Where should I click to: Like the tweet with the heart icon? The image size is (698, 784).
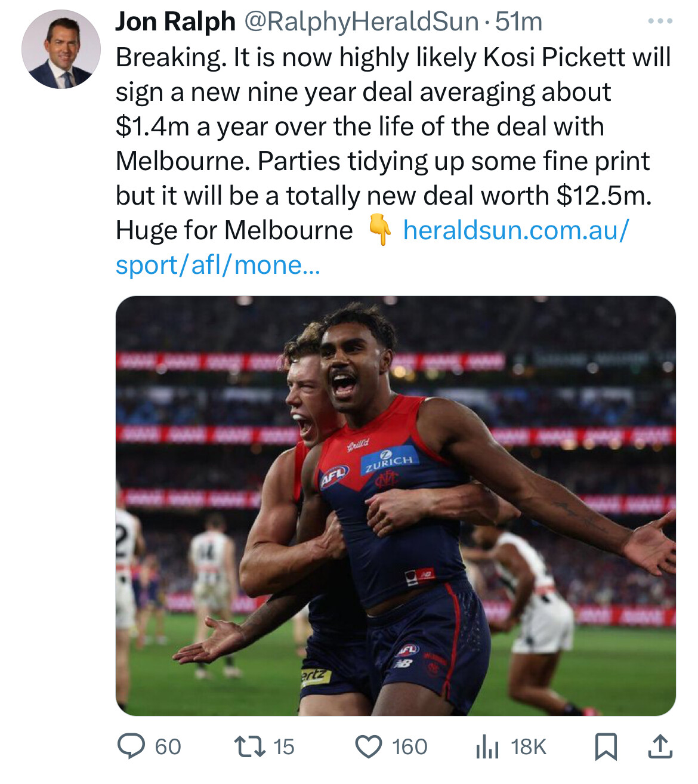(369, 746)
